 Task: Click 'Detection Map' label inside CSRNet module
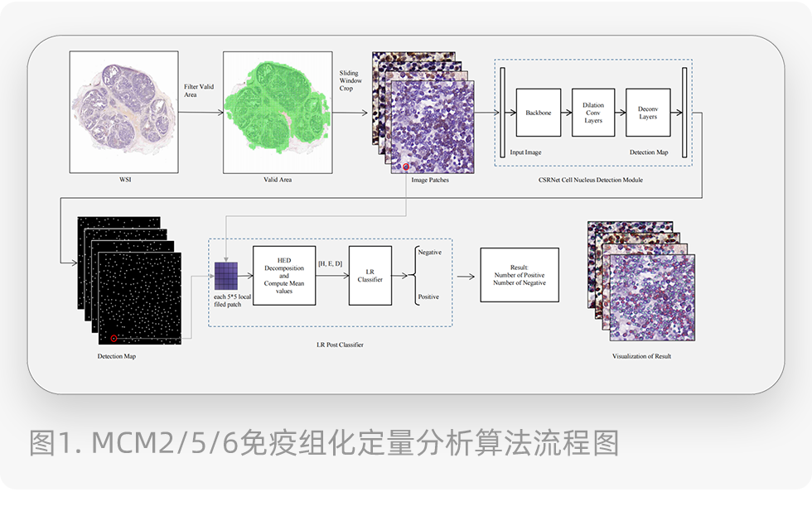pyautogui.click(x=649, y=152)
